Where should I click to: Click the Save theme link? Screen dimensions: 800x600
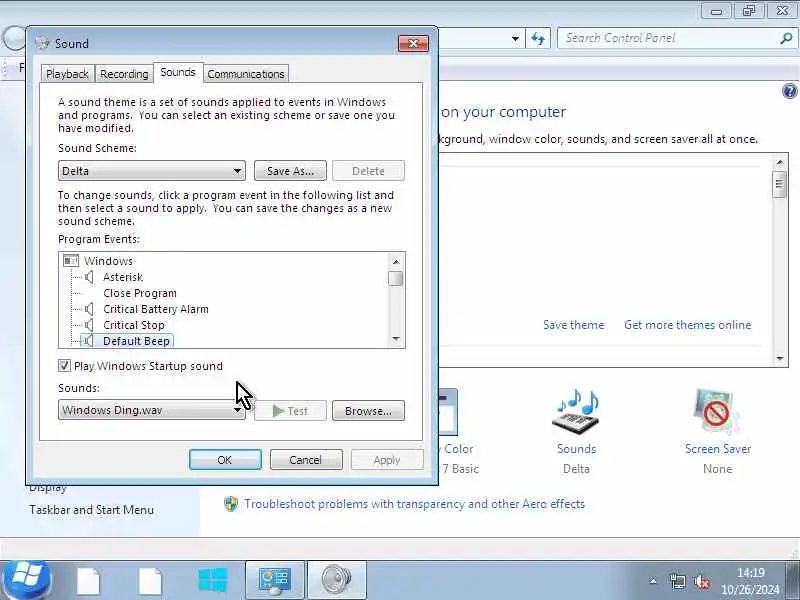click(x=573, y=325)
